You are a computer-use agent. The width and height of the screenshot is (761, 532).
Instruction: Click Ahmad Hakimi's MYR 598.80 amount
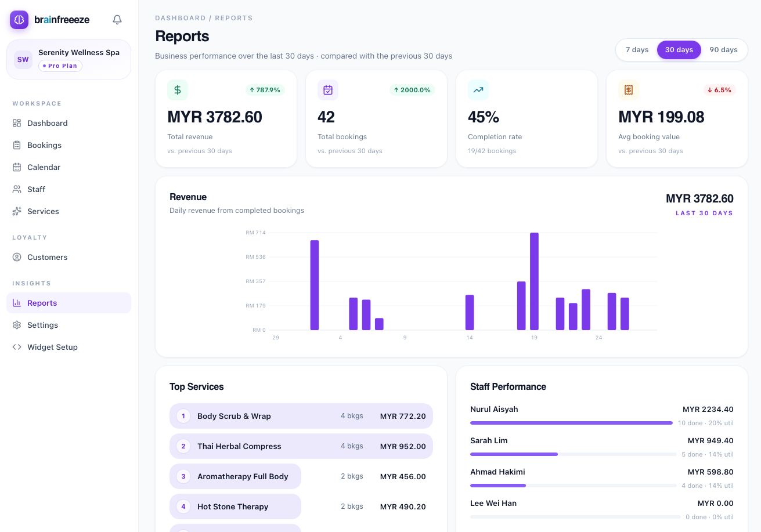tap(710, 472)
